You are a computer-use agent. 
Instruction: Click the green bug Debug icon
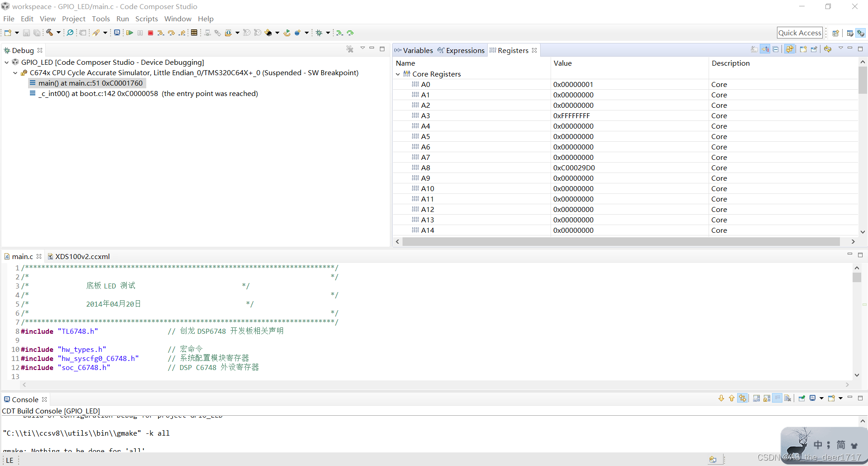[x=319, y=33]
